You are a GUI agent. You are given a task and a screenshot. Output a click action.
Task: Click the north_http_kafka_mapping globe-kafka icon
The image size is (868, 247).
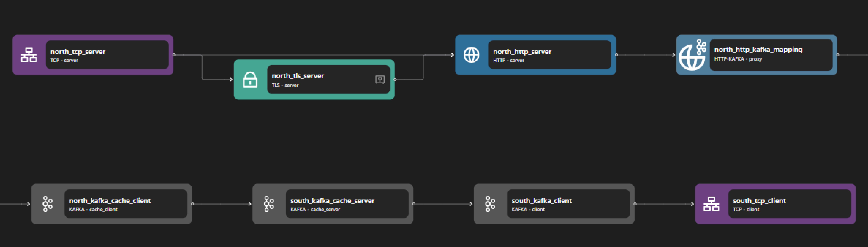pyautogui.click(x=693, y=55)
